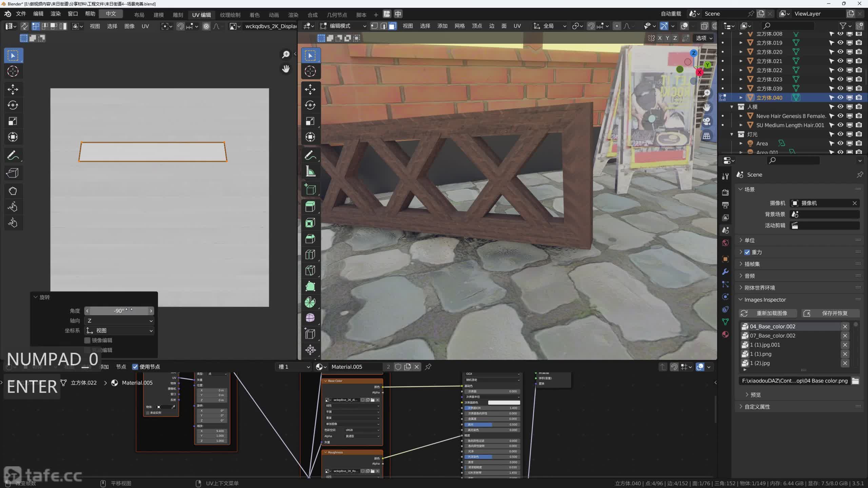Image resolution: width=868 pixels, height=488 pixels.
Task: Toggle X mirror axis in 3D viewport
Action: coord(659,38)
